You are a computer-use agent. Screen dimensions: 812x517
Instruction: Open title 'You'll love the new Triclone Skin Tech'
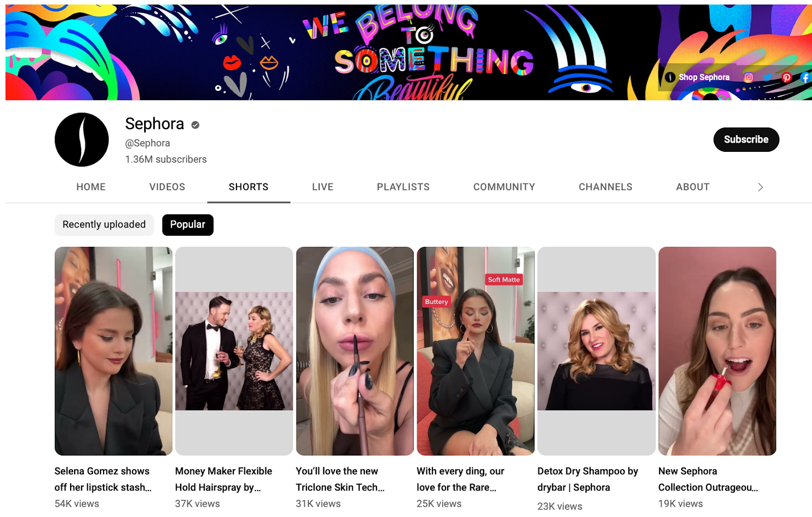coord(341,479)
